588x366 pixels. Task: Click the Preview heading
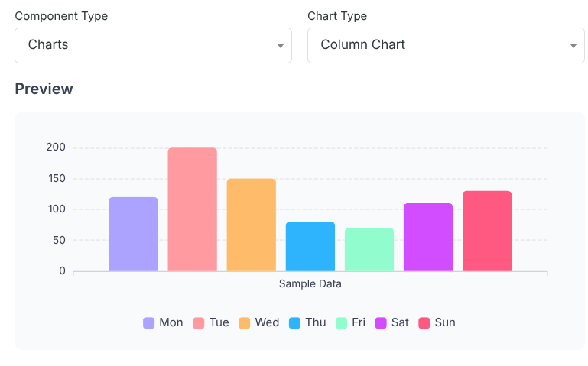(x=44, y=89)
